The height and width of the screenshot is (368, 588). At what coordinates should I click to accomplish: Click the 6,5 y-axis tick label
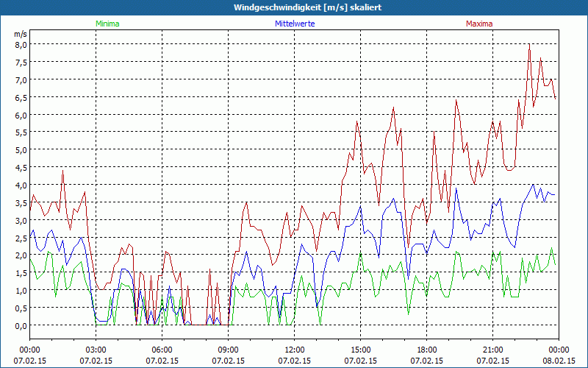pyautogui.click(x=21, y=97)
